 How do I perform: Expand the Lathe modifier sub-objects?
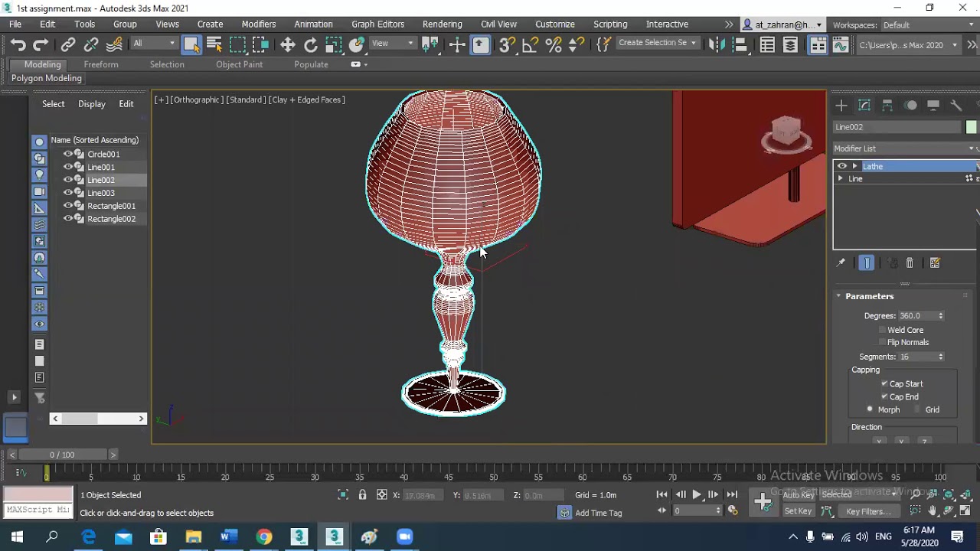[x=854, y=166]
